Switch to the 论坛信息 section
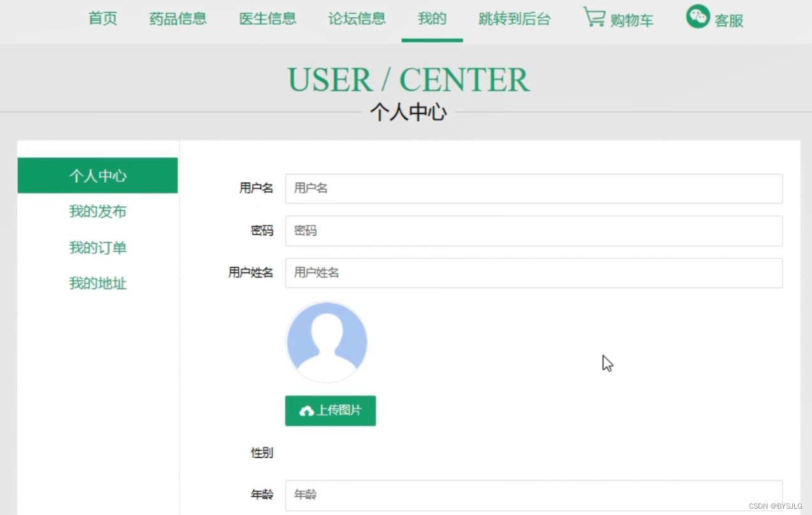The width and height of the screenshot is (812, 515). pos(357,19)
